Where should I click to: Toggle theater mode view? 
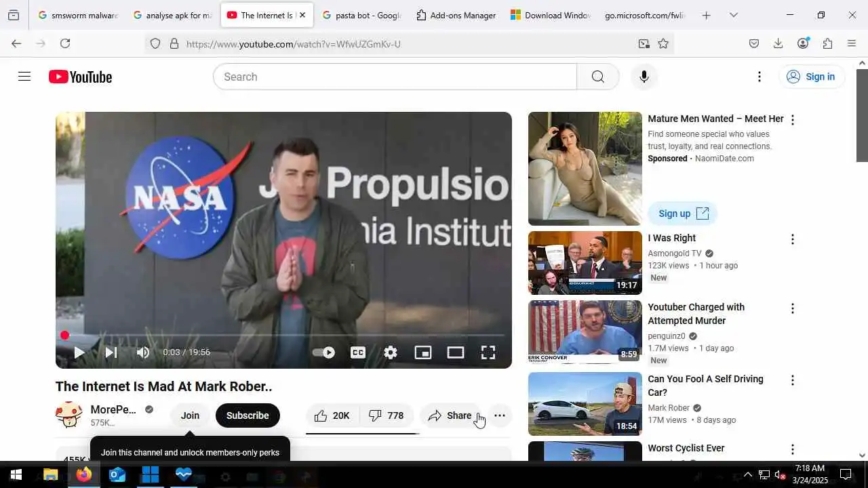(456, 352)
